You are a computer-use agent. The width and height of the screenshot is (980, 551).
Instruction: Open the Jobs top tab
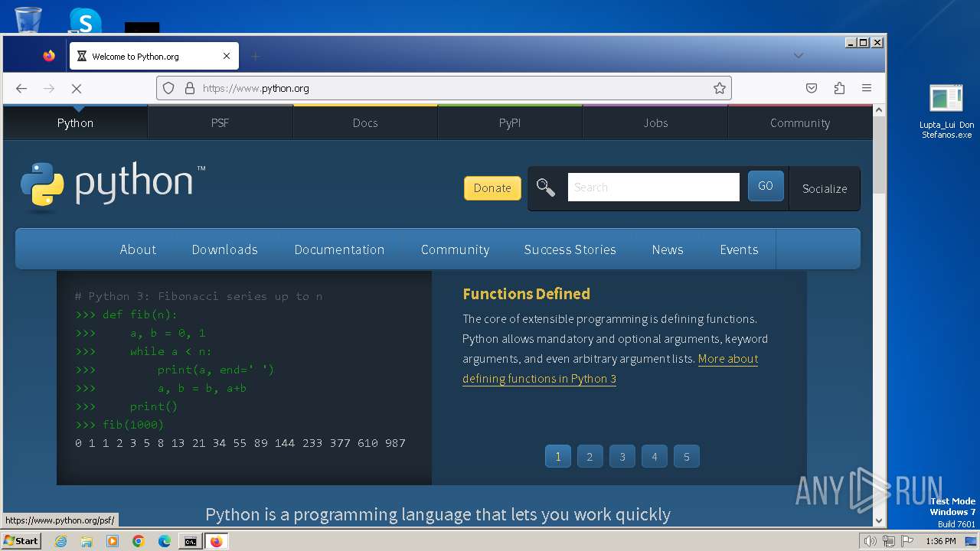[655, 122]
